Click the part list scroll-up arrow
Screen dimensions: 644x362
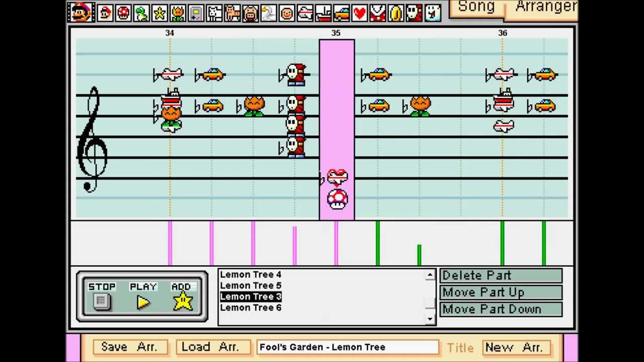coord(430,275)
